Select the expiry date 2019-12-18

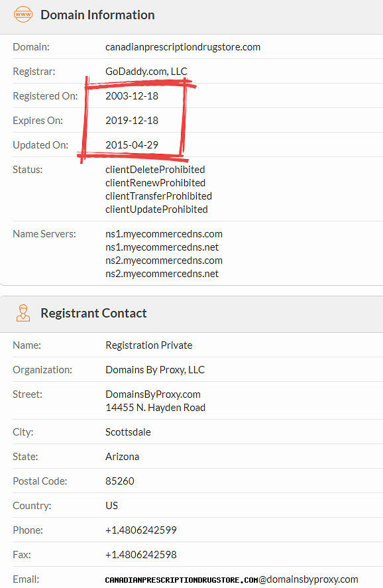pos(132,121)
